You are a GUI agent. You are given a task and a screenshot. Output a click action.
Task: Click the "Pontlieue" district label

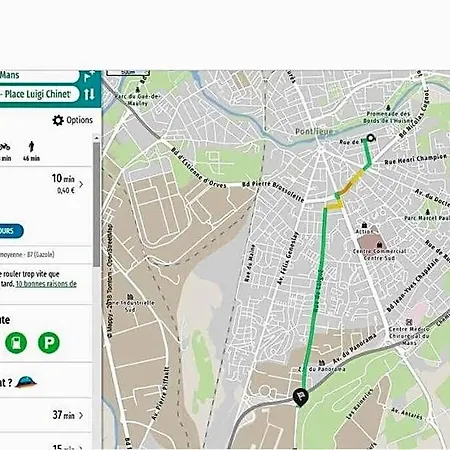[x=314, y=132]
